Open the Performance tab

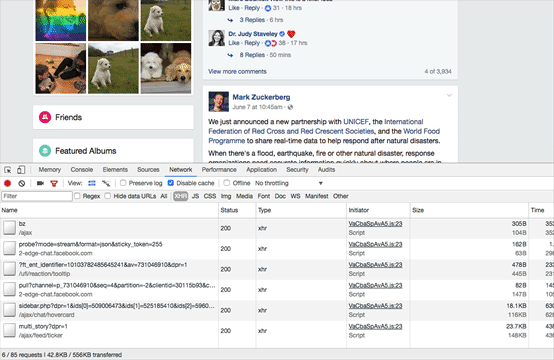[x=219, y=170]
